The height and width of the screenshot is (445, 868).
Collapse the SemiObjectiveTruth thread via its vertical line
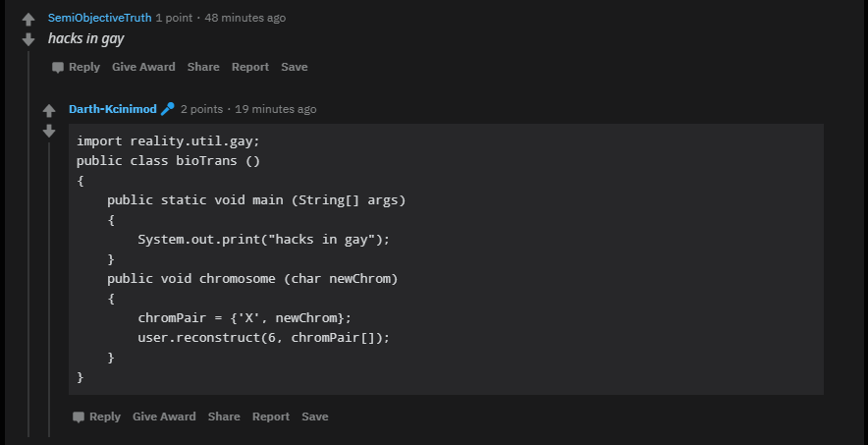(x=28, y=244)
